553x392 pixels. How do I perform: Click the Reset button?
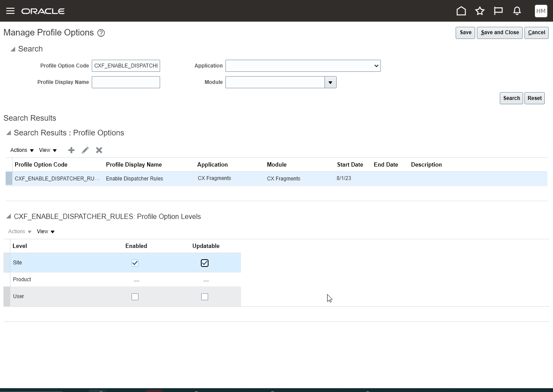[534, 98]
